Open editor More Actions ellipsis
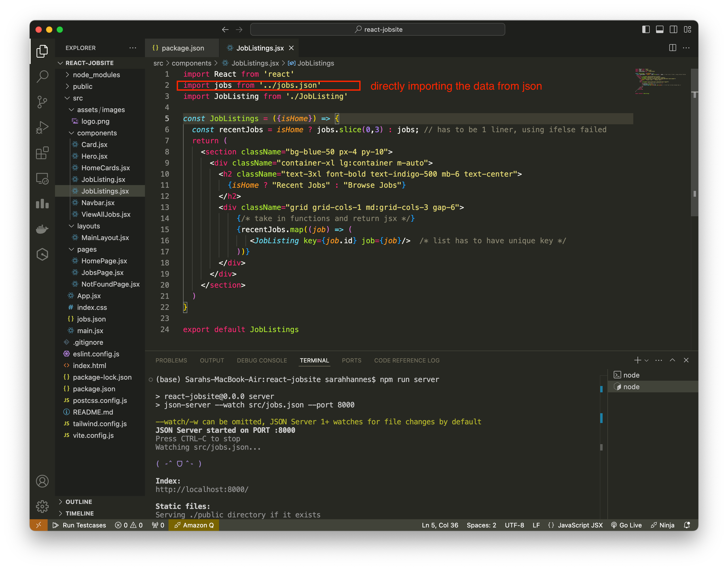The height and width of the screenshot is (570, 728). (x=686, y=48)
